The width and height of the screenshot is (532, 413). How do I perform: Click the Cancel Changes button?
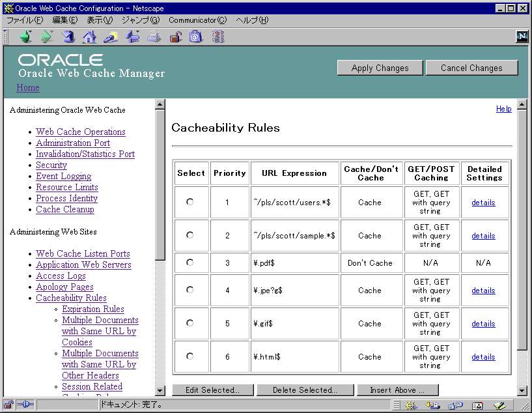(x=471, y=68)
